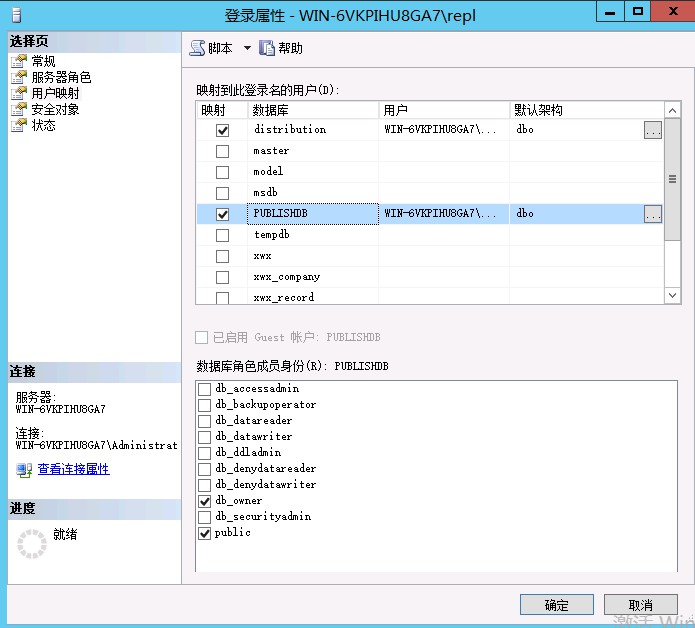Select the 用户映射 page icon

pyautogui.click(x=19, y=93)
